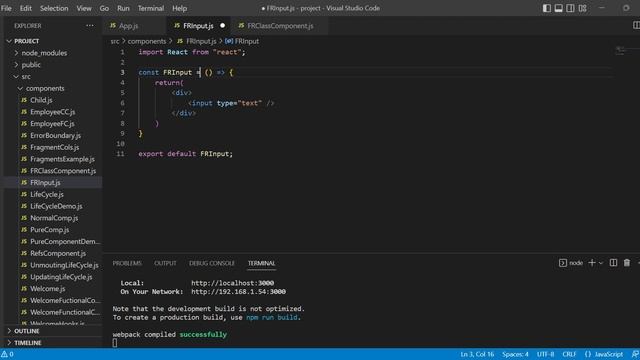Click unsaved dot on FRInput.js tab
Screen dimensions: 640x360
click(x=222, y=26)
